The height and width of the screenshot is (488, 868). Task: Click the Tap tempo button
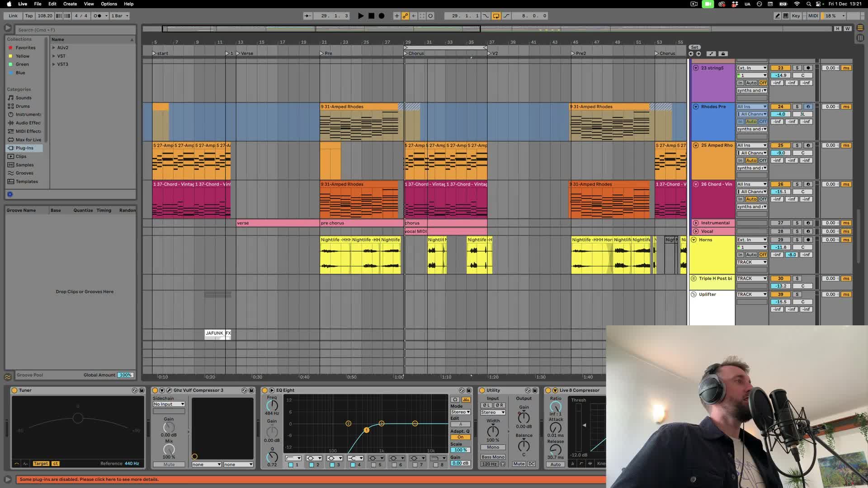pos(29,16)
